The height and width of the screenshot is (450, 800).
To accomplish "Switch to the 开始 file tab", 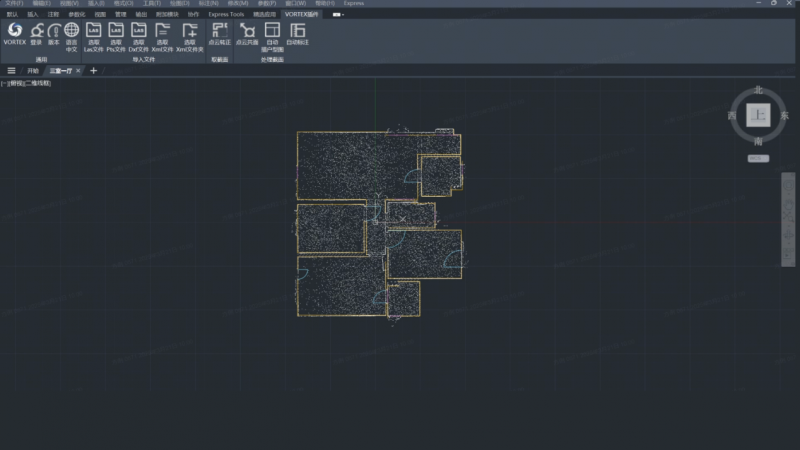I will [33, 71].
